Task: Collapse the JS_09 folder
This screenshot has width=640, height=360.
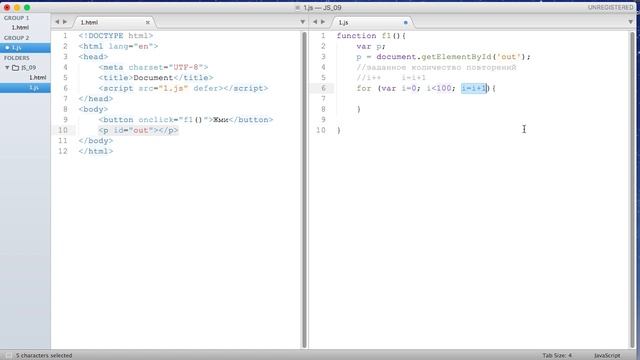Action: tap(7, 68)
